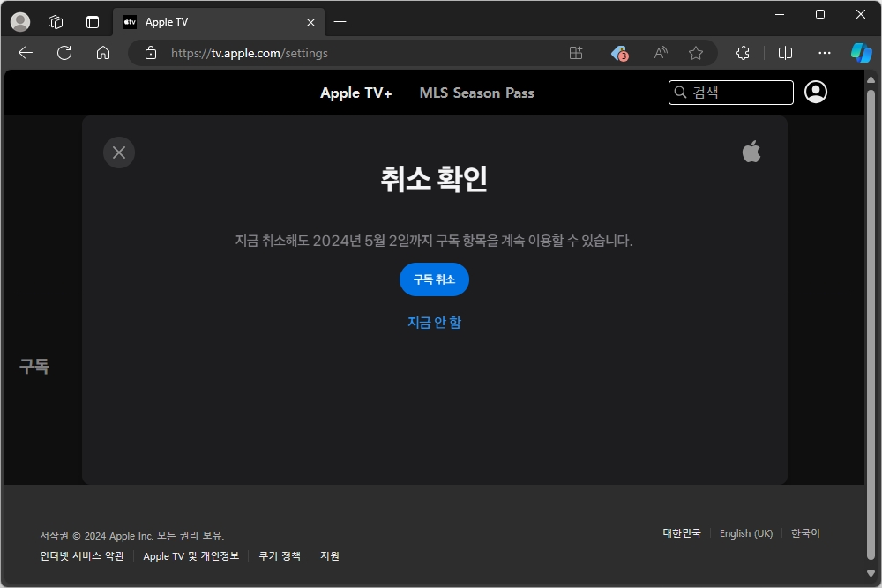Viewport: 882px width, 588px height.
Task: Add this page to favorites
Action: tap(696, 53)
